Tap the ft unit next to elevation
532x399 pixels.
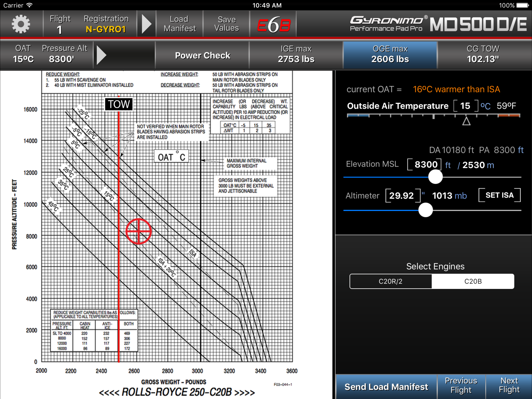point(448,165)
